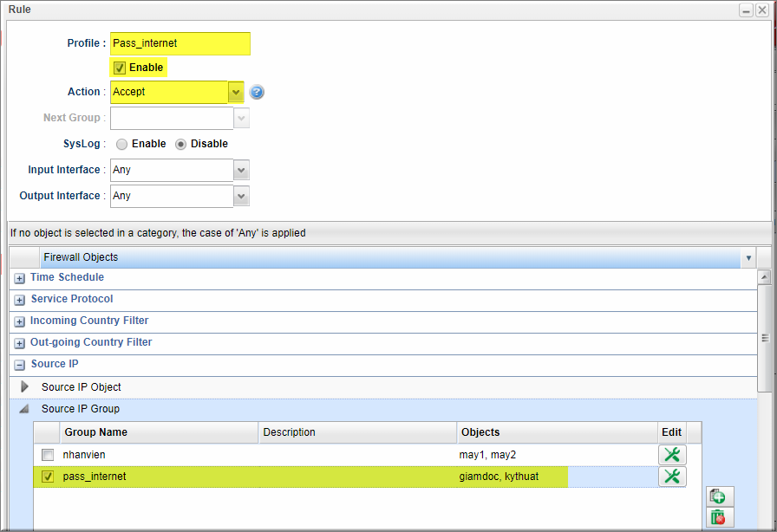777x532 pixels.
Task: Check the nhanvien group checkbox
Action: 48,455
